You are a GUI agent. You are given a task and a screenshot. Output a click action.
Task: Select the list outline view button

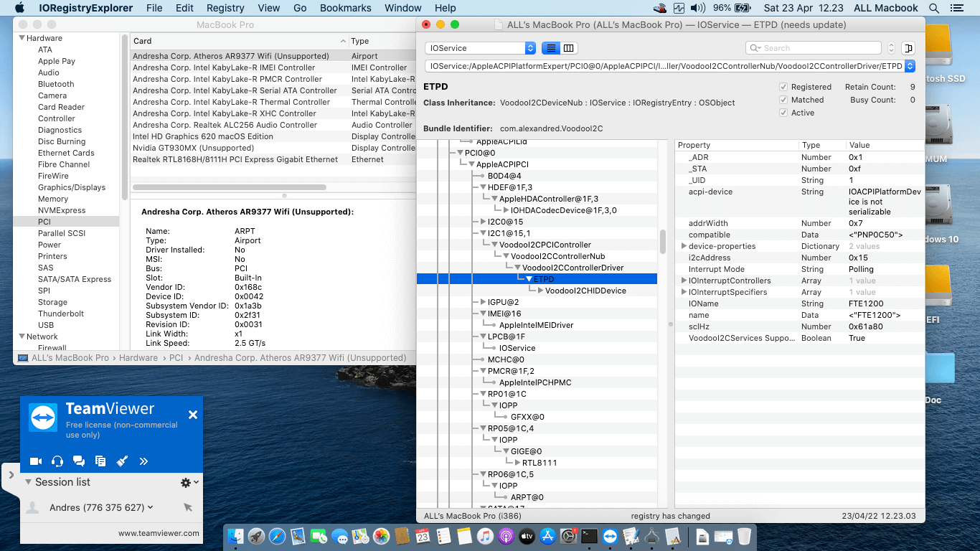pyautogui.click(x=550, y=48)
